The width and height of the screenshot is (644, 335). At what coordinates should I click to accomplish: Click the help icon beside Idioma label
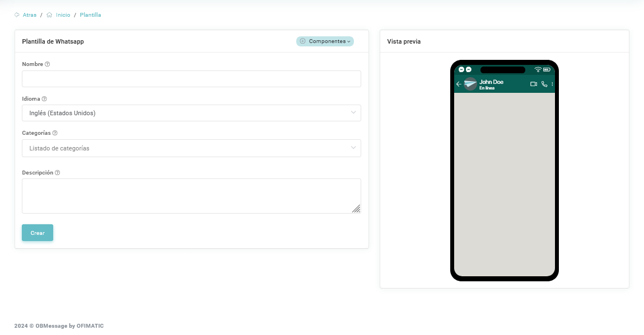tap(44, 99)
